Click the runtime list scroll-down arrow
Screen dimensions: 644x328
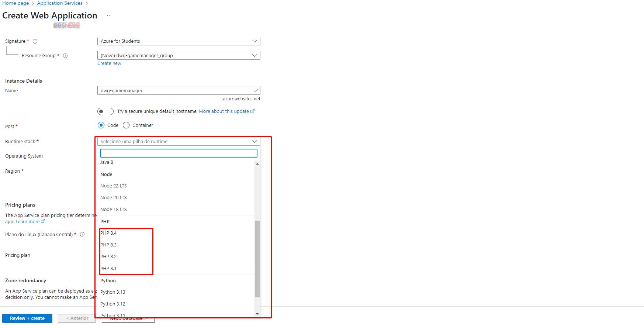point(257,314)
